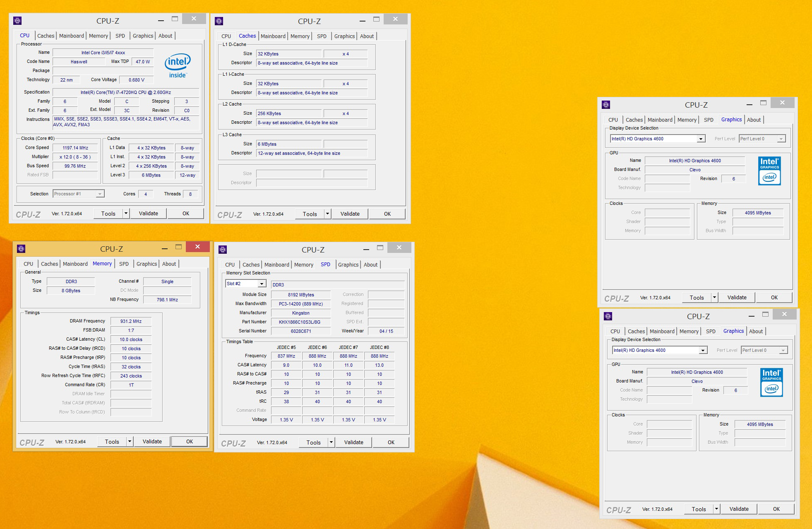Viewport: 812px width, 529px height.
Task: Click the CPU-Z icon in the Caches window's title bar
Action: coord(219,21)
